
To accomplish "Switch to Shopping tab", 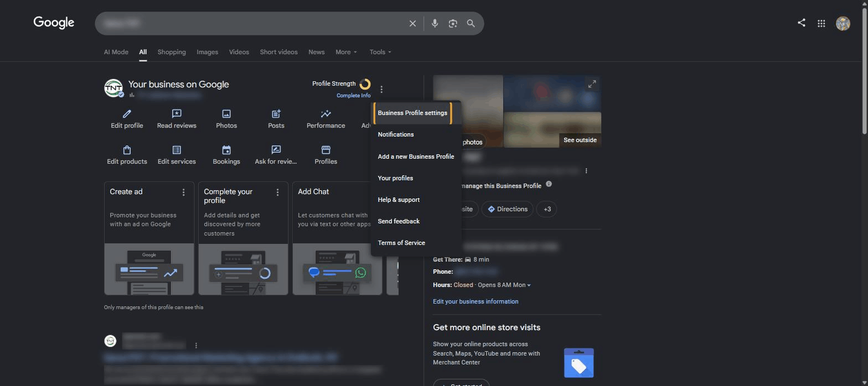I will pos(172,52).
